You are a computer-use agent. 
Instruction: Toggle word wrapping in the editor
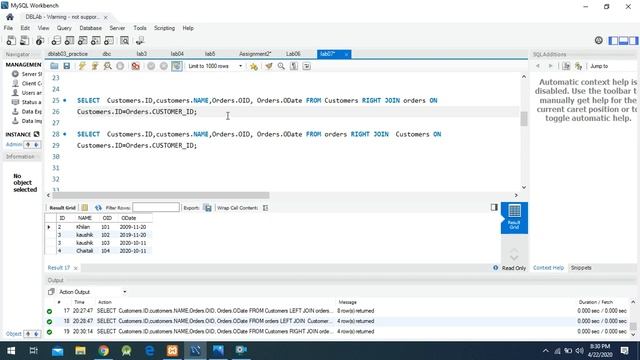tap(307, 66)
